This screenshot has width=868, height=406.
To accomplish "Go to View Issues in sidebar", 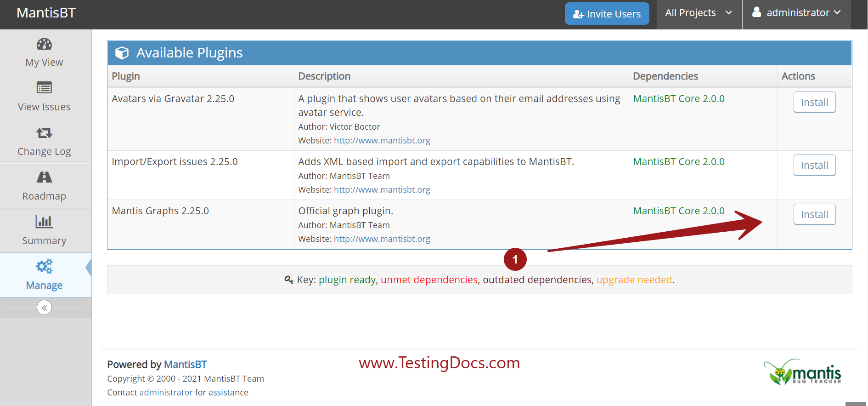I will [44, 107].
